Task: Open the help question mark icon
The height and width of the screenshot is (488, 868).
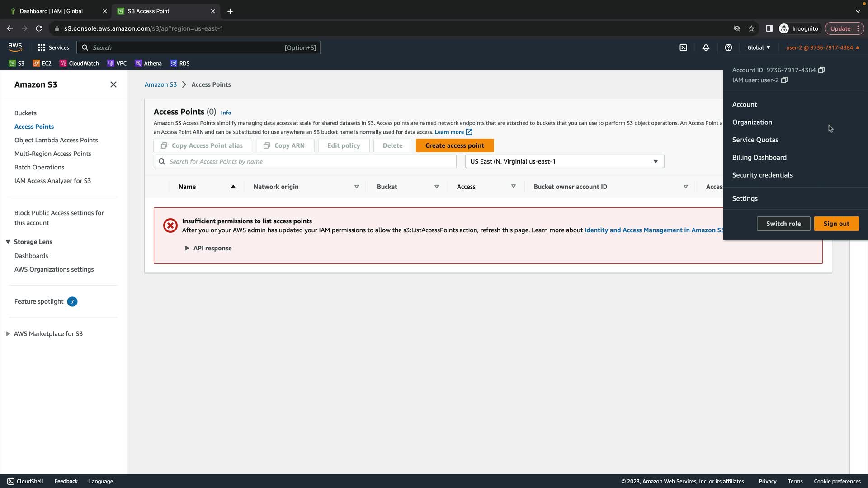Action: [x=728, y=47]
